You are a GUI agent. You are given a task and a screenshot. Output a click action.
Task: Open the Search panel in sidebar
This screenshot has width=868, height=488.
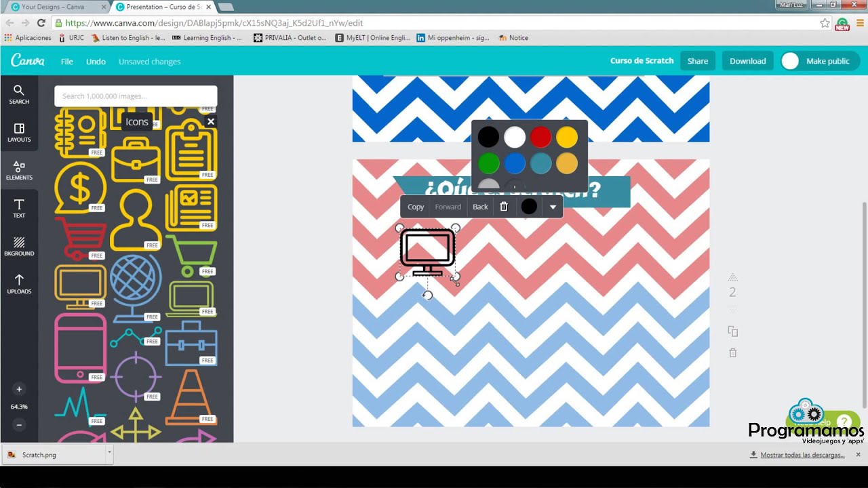click(x=19, y=94)
